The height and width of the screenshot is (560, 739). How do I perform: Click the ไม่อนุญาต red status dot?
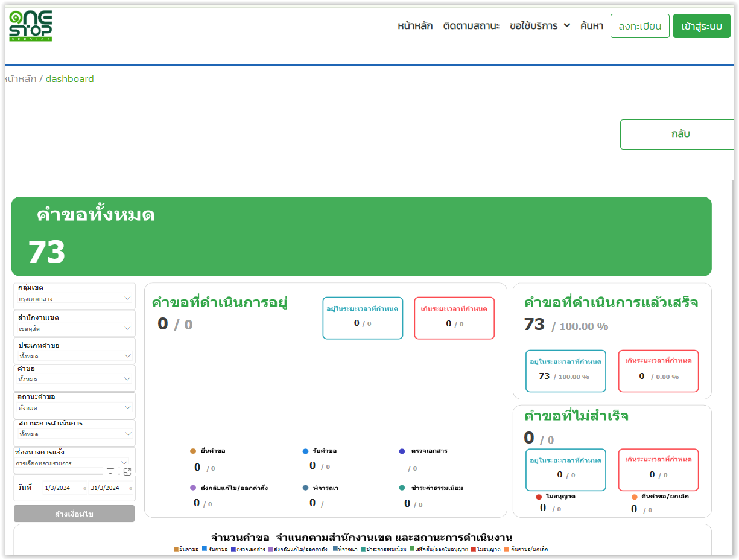(x=539, y=497)
